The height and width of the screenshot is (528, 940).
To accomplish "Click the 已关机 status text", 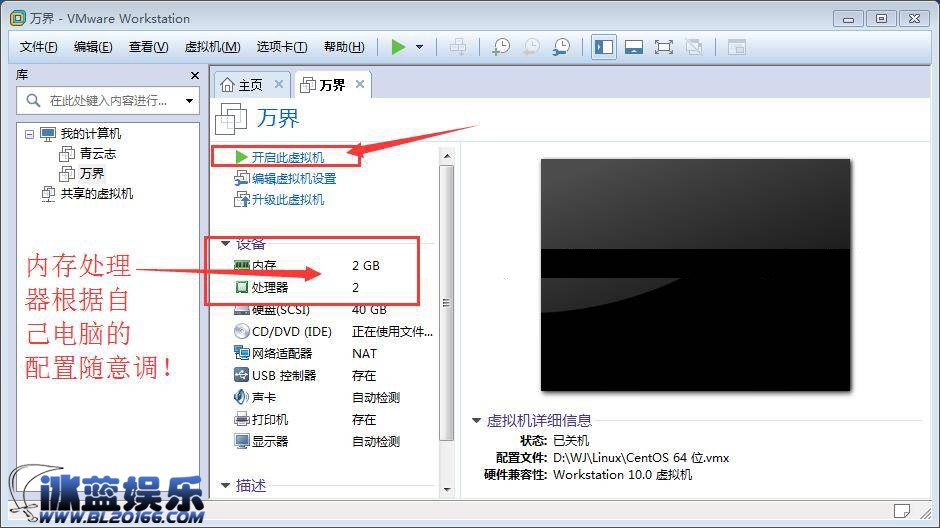I will 571,440.
